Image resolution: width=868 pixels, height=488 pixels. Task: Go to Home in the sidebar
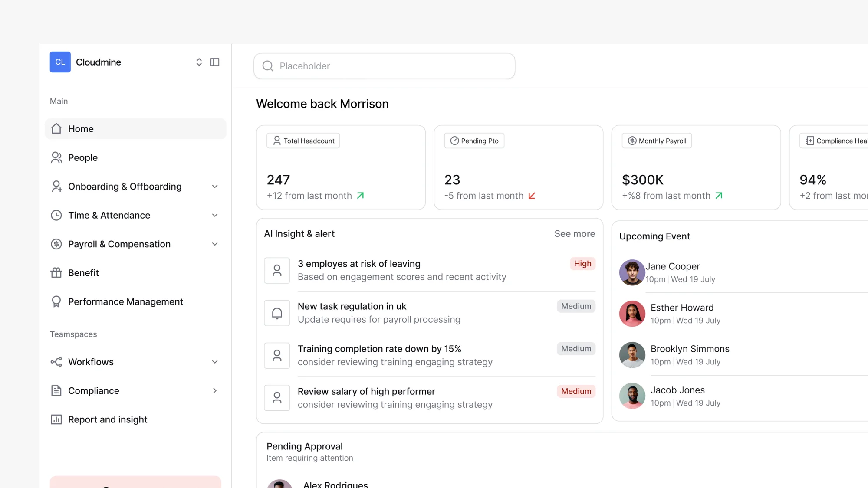(135, 129)
